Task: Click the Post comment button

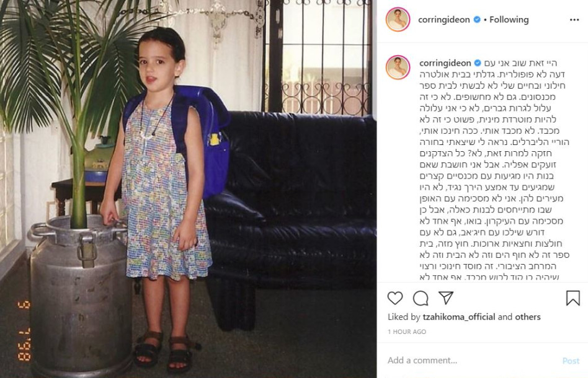Action: coord(571,361)
